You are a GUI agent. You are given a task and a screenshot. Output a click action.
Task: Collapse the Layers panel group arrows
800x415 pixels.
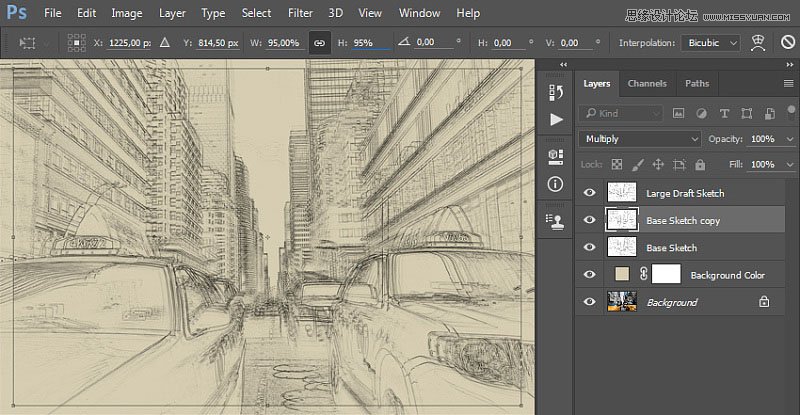point(790,64)
